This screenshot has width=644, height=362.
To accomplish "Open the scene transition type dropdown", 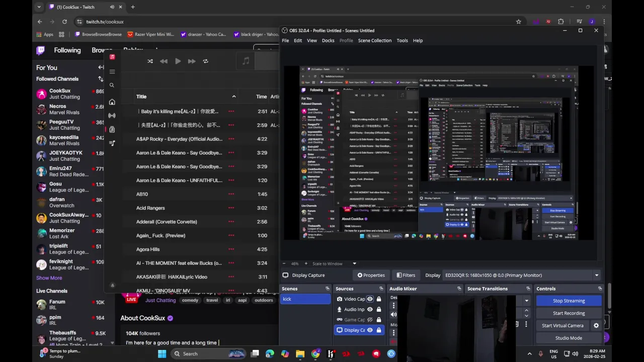I will 526,301.
